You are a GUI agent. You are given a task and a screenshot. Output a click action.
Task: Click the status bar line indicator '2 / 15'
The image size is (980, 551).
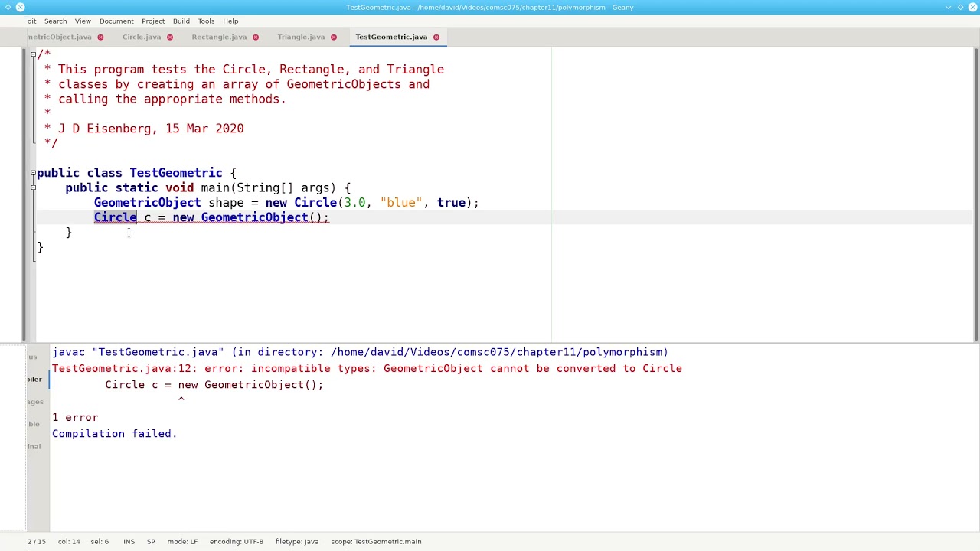[37, 541]
